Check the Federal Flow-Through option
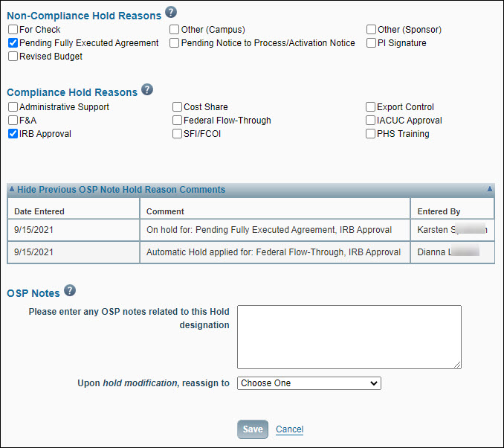The height and width of the screenshot is (448, 504). point(178,121)
